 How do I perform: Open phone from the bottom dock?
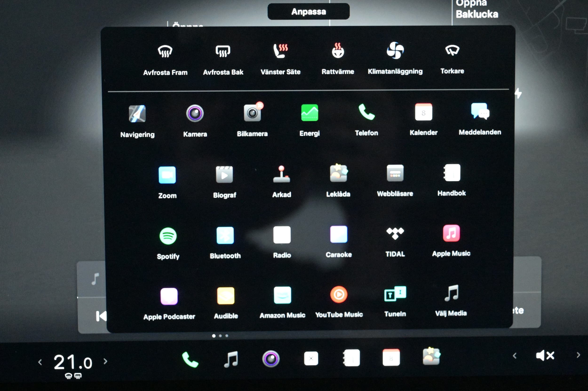(x=190, y=359)
